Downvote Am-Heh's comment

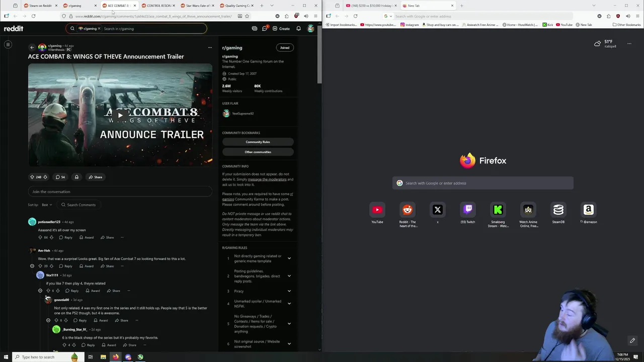(x=51, y=266)
